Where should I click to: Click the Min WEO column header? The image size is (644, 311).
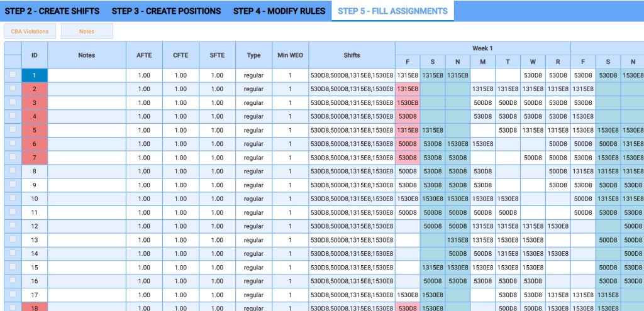(290, 55)
